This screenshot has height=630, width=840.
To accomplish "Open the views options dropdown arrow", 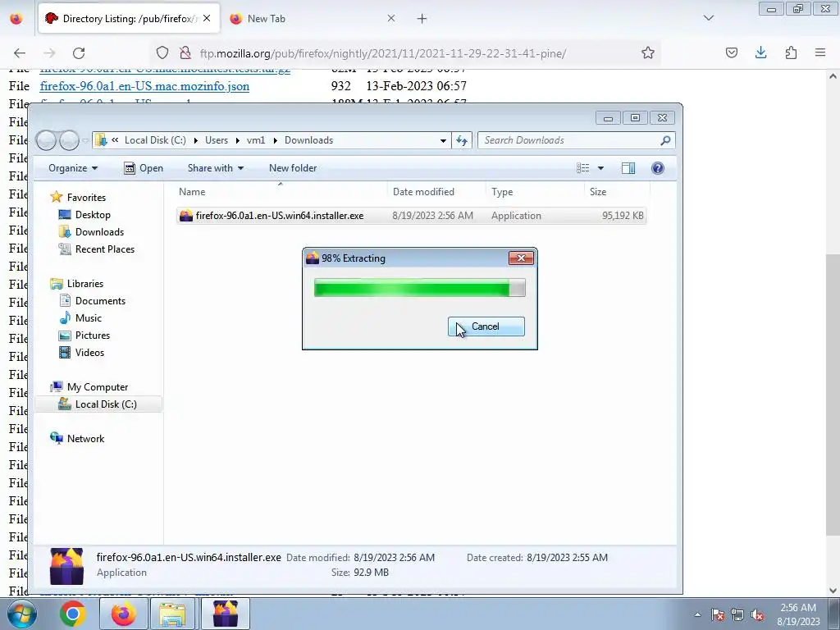I will 600,168.
